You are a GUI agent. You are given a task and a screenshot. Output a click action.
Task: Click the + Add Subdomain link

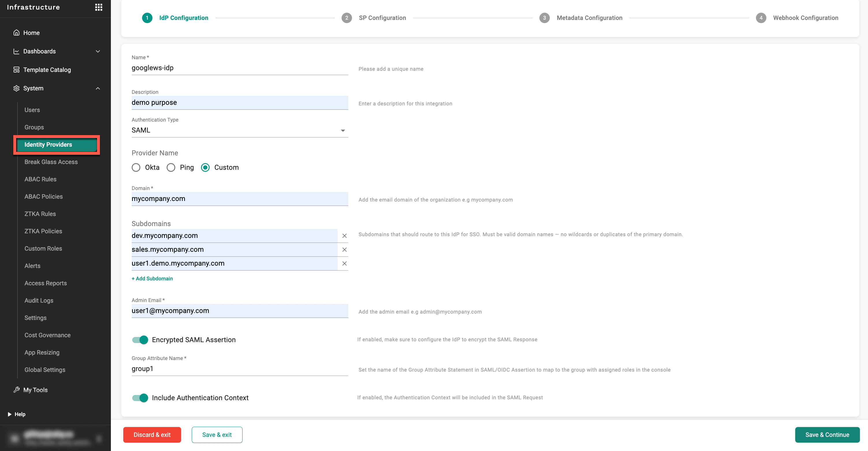pos(152,279)
